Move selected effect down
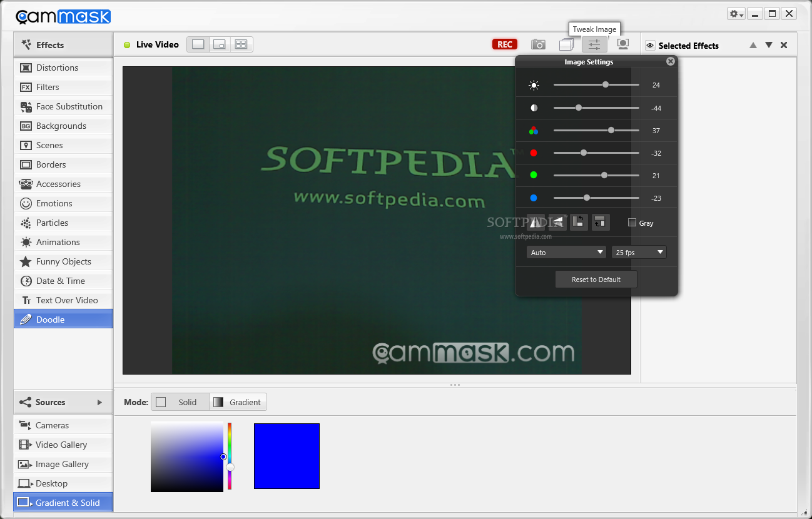Screen dimensions: 812x519 click(x=769, y=45)
